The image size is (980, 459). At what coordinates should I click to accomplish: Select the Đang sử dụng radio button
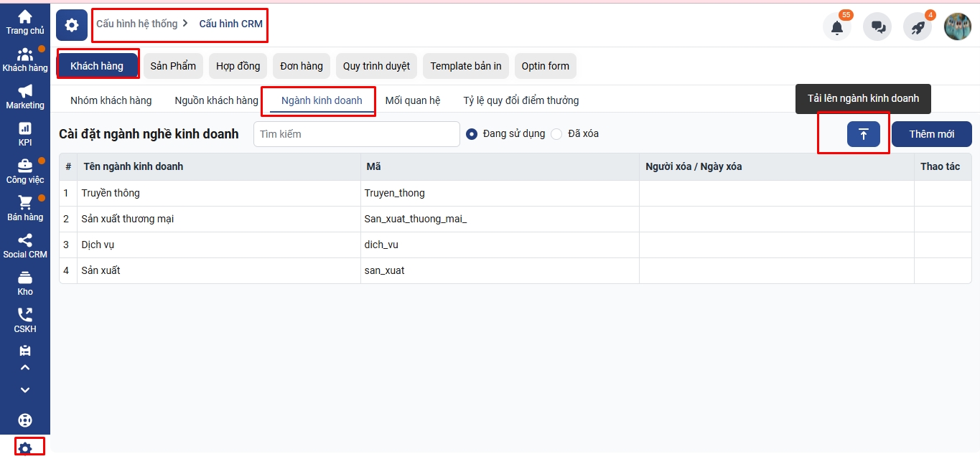pyautogui.click(x=472, y=134)
